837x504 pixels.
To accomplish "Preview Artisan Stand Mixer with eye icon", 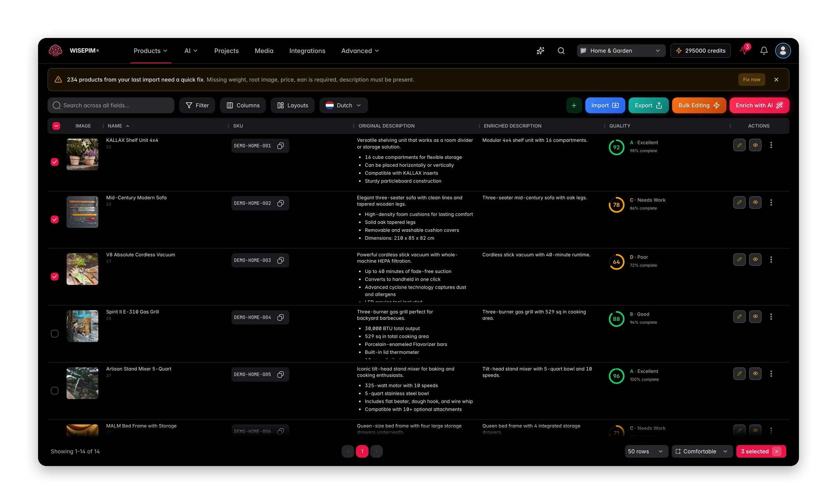I will 755,374.
